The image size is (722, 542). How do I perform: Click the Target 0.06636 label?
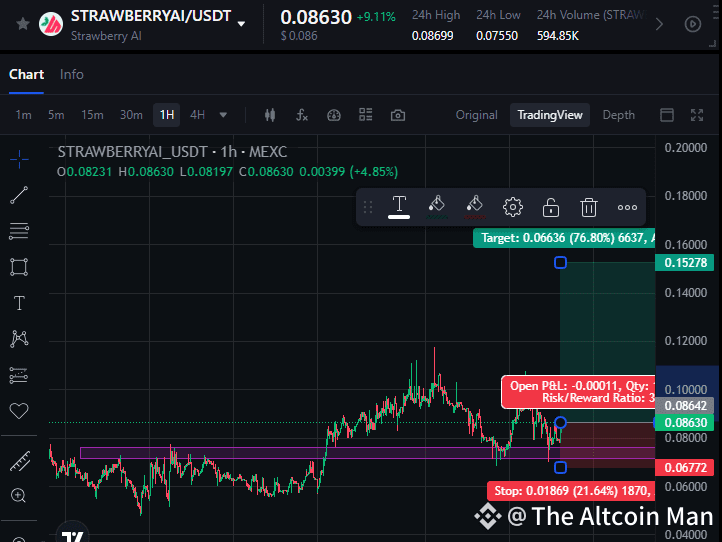564,238
